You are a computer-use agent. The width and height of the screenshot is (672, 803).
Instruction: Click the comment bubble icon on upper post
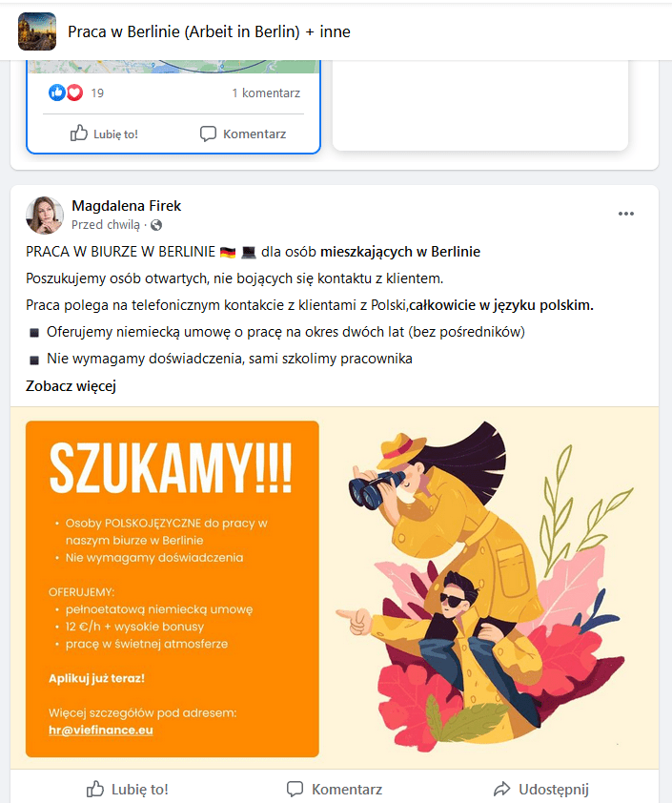[208, 134]
